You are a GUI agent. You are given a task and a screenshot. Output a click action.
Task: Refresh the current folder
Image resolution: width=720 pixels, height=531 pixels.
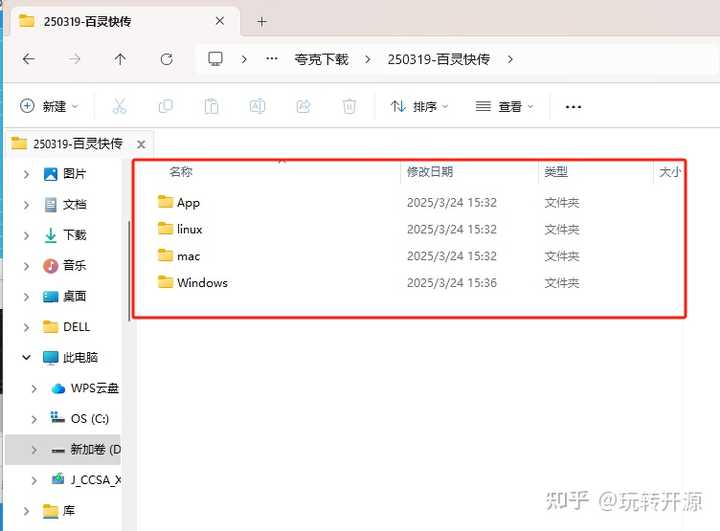point(166,59)
